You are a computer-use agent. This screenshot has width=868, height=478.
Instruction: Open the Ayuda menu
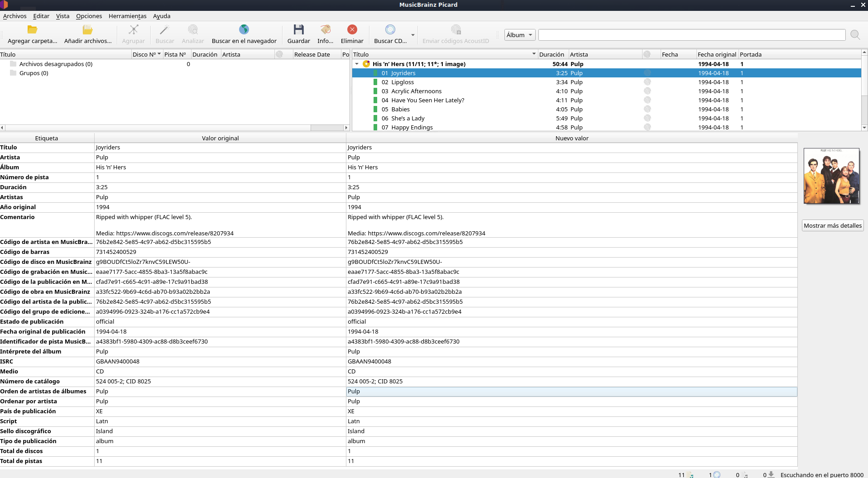[162, 16]
